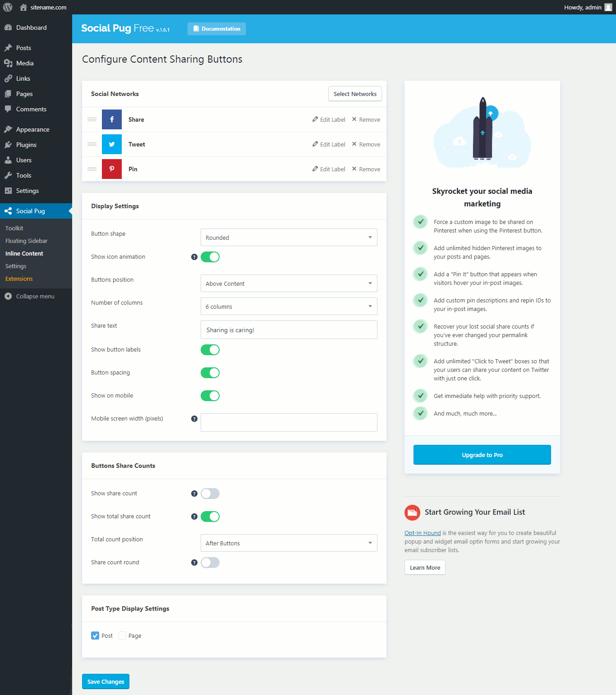Screen dimensions: 616x695
Task: Enable Show share count switch
Action: [210, 494]
